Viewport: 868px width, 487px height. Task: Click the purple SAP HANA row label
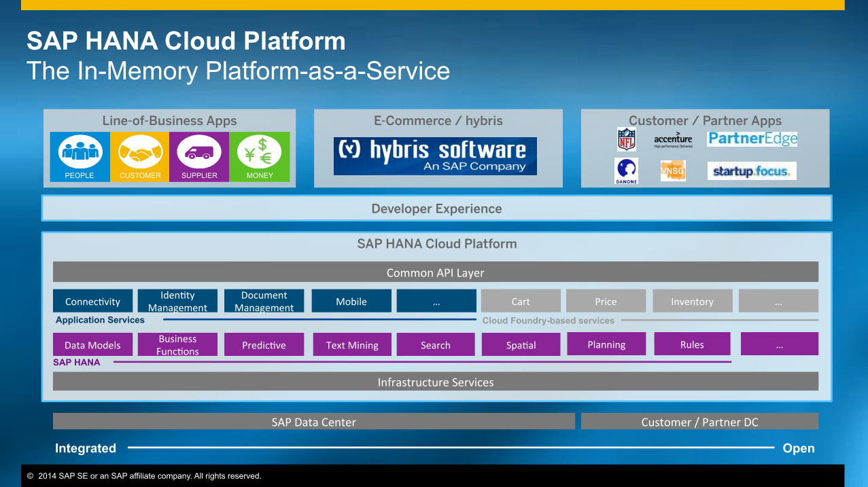pos(76,362)
